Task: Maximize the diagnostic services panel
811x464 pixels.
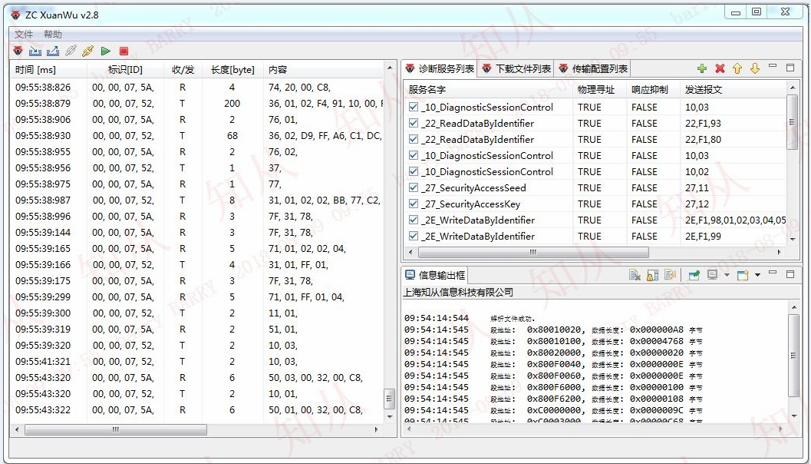Action: 790,68
